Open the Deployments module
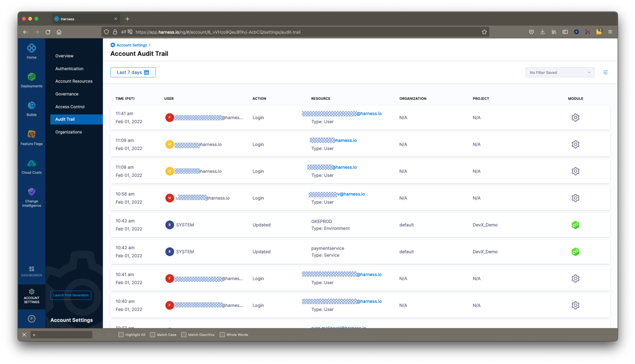 pos(32,80)
